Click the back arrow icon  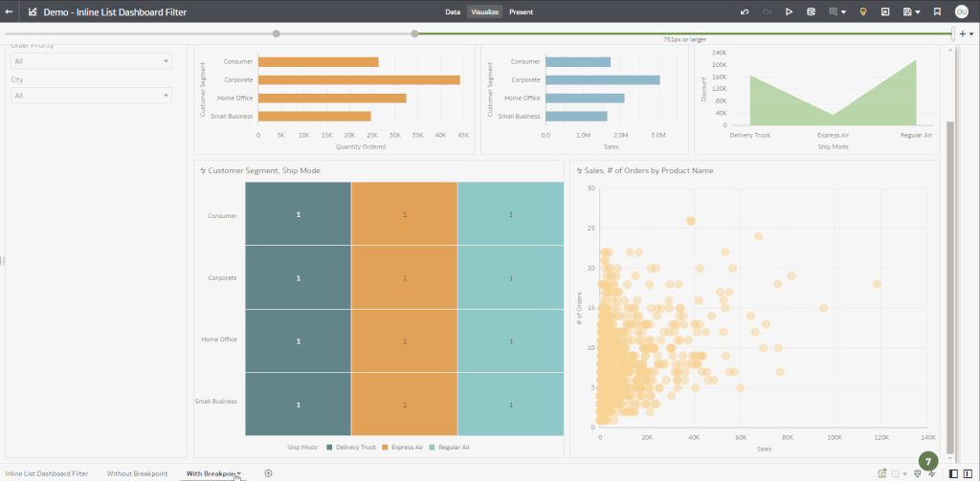point(10,12)
